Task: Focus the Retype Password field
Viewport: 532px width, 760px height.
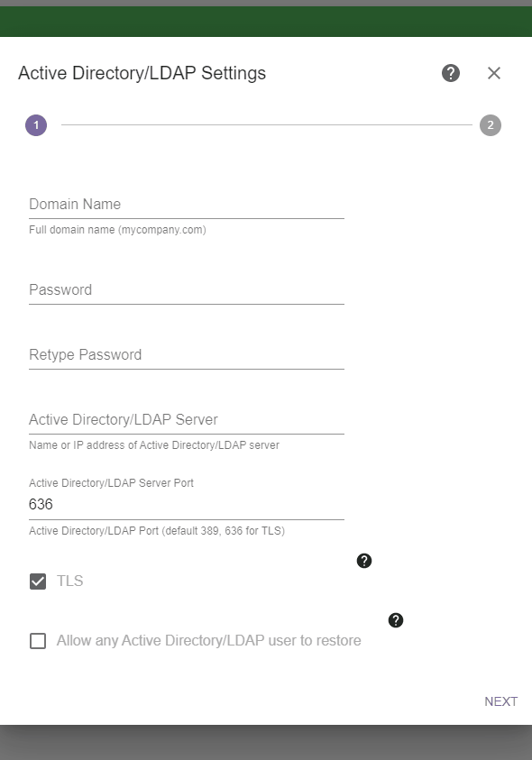Action: (187, 355)
